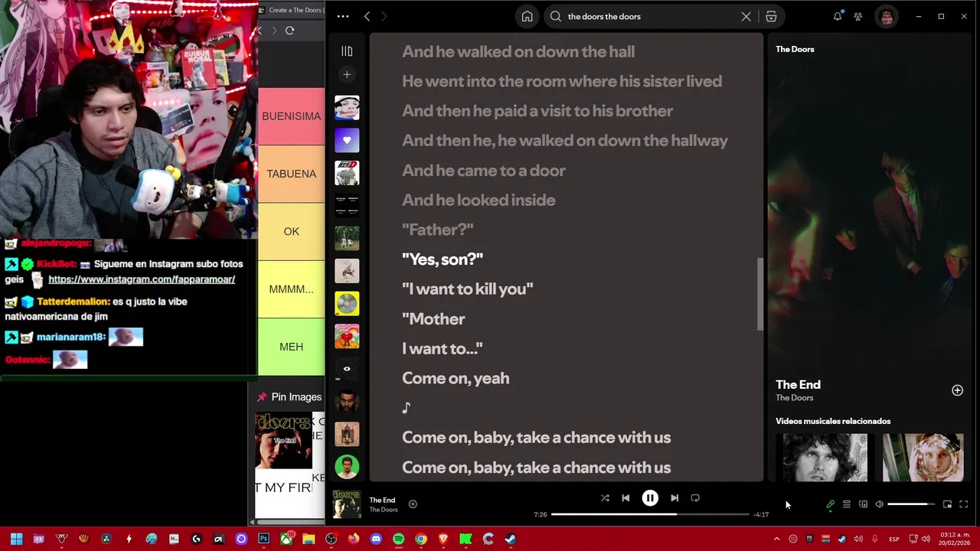Image resolution: width=980 pixels, height=551 pixels.
Task: Open Spotify three-dots main menu
Action: [343, 16]
